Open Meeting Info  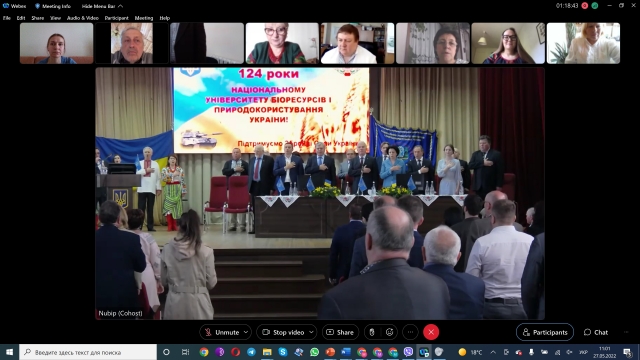[x=53, y=6]
